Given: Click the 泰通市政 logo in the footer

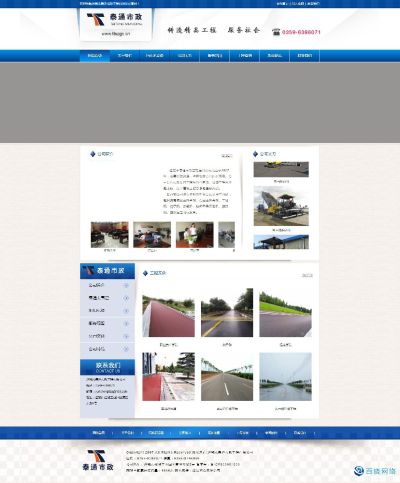Looking at the screenshot, I should click(x=98, y=460).
